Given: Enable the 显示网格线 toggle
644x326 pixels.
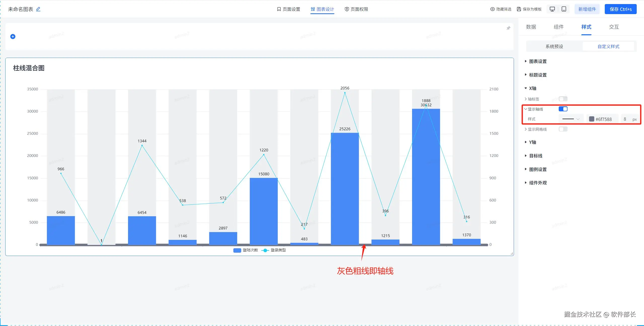Looking at the screenshot, I should click(563, 129).
